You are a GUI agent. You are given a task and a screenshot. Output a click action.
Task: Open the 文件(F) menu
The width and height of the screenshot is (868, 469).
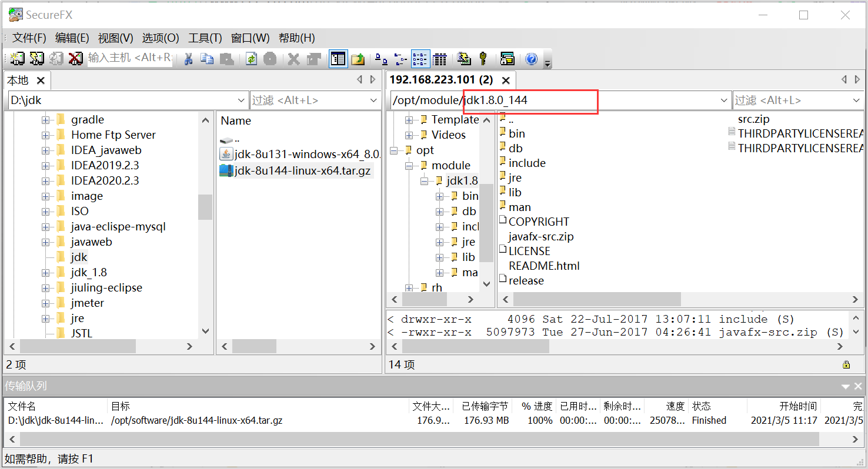[x=29, y=38]
